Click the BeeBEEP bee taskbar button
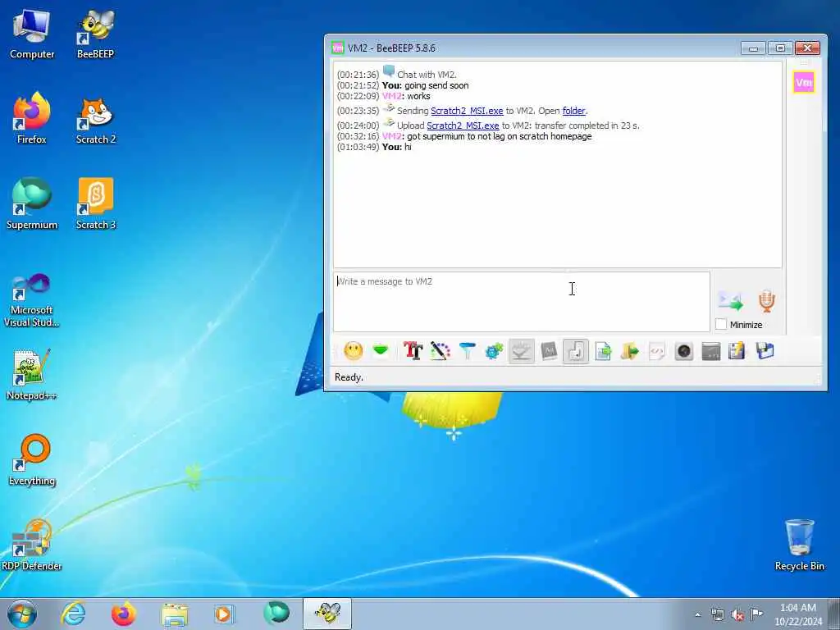This screenshot has height=630, width=840. pos(327,614)
